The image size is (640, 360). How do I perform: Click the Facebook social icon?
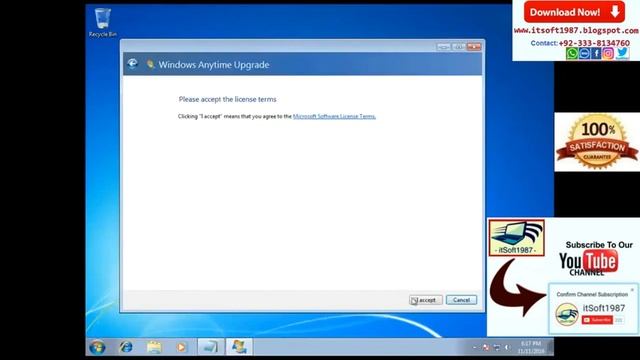(596, 53)
